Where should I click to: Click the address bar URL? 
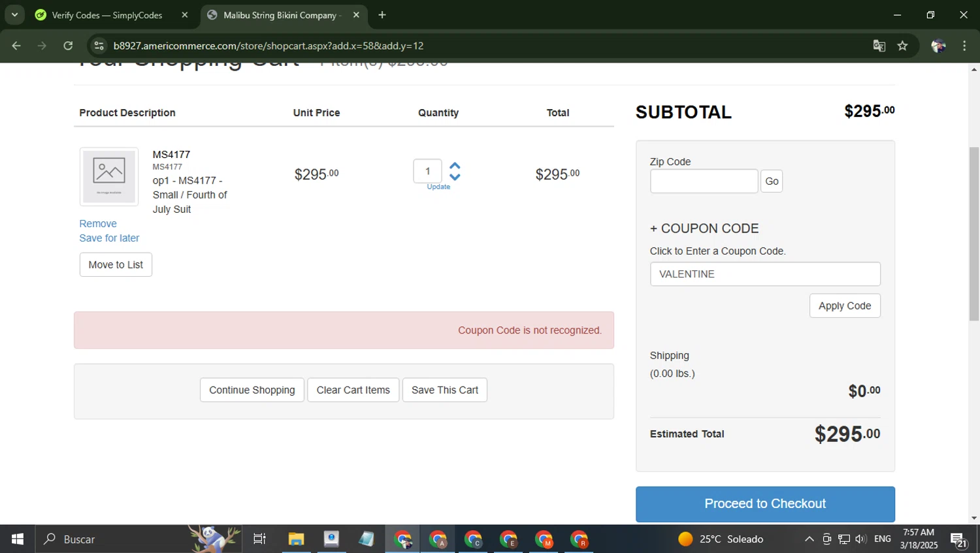[269, 46]
